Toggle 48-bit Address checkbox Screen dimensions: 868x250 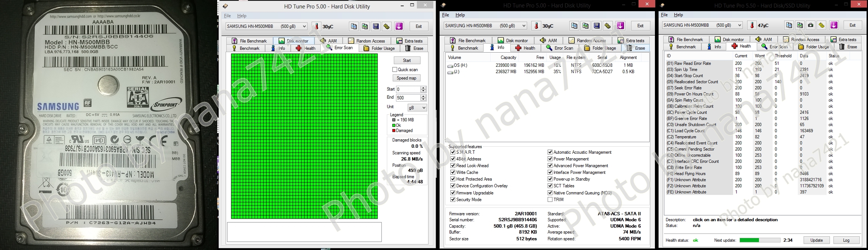tap(453, 159)
